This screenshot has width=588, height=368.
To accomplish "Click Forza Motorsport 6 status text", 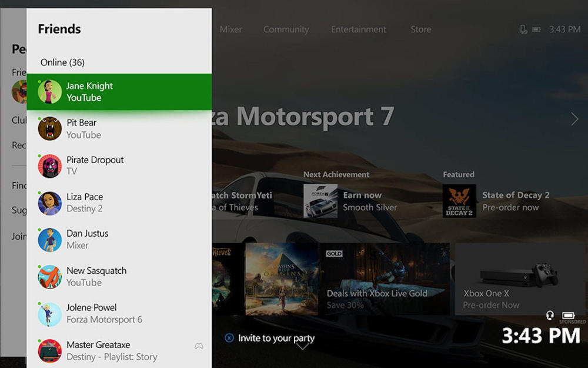I will click(x=104, y=320).
